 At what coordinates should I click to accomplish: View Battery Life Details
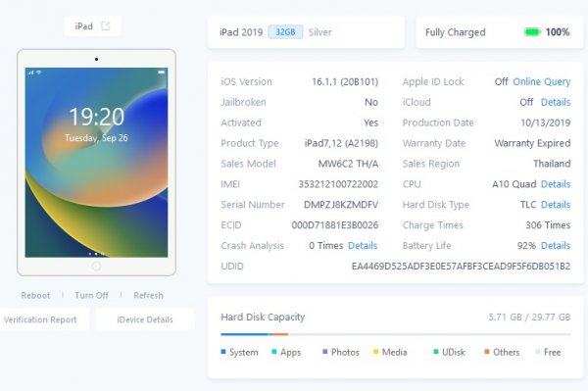(556, 246)
